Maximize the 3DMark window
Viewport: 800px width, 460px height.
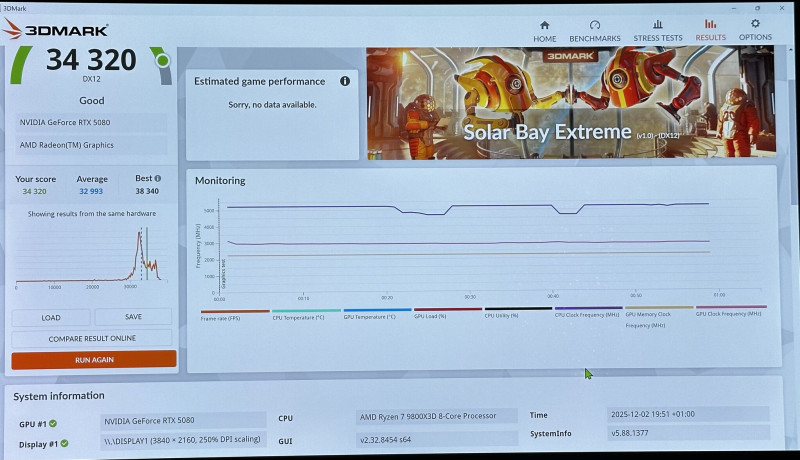tap(757, 8)
